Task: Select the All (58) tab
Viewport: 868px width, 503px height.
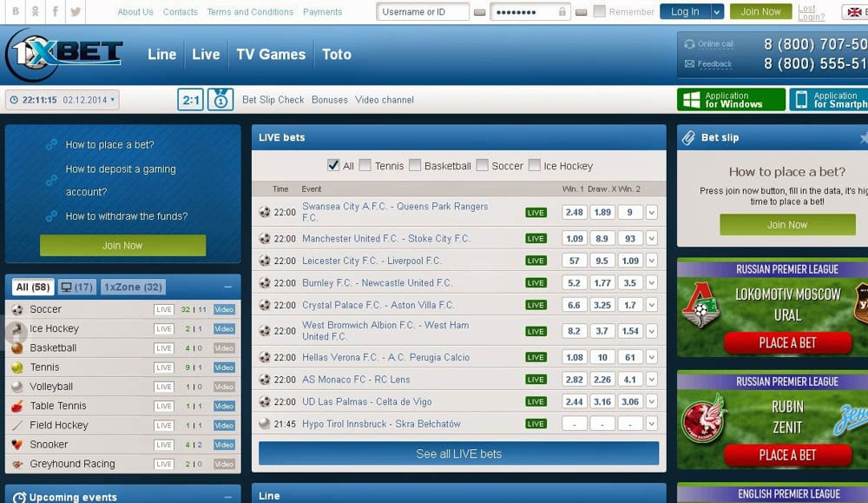Action: click(x=33, y=287)
